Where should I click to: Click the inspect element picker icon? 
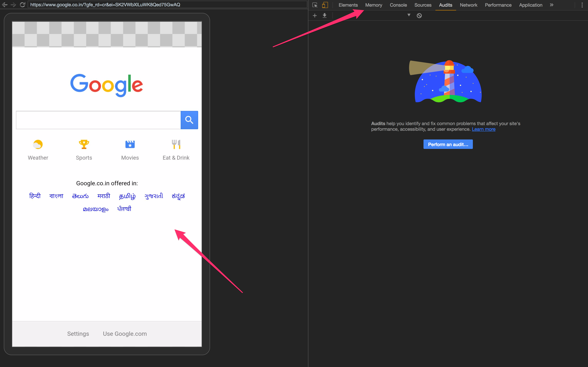pyautogui.click(x=315, y=5)
